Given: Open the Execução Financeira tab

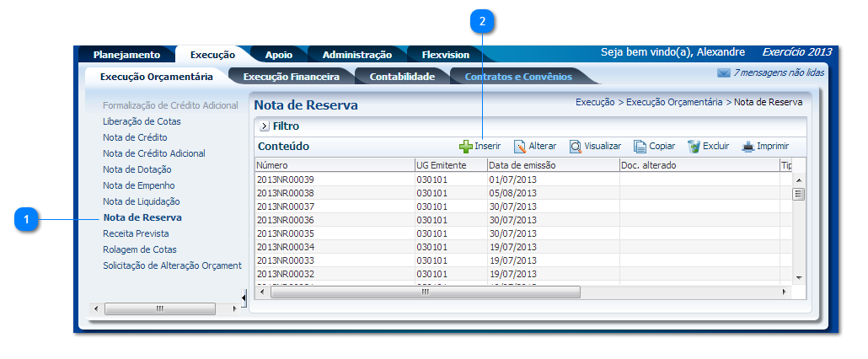Looking at the screenshot, I should [291, 77].
